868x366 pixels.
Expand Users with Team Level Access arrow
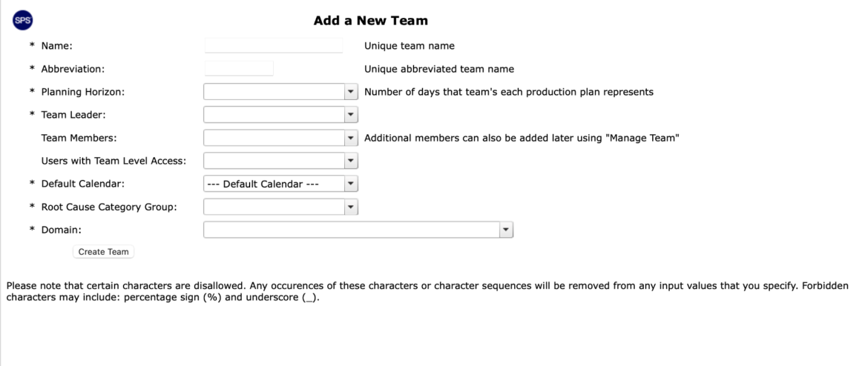coord(351,161)
